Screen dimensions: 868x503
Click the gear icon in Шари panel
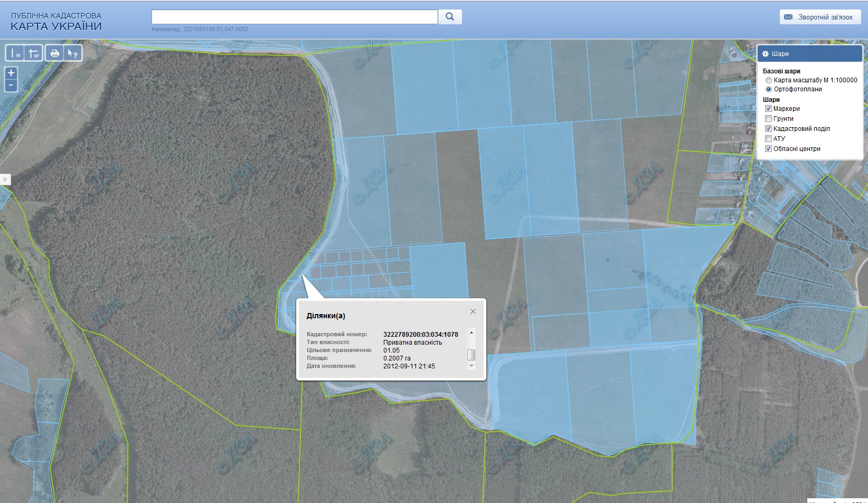coord(766,54)
